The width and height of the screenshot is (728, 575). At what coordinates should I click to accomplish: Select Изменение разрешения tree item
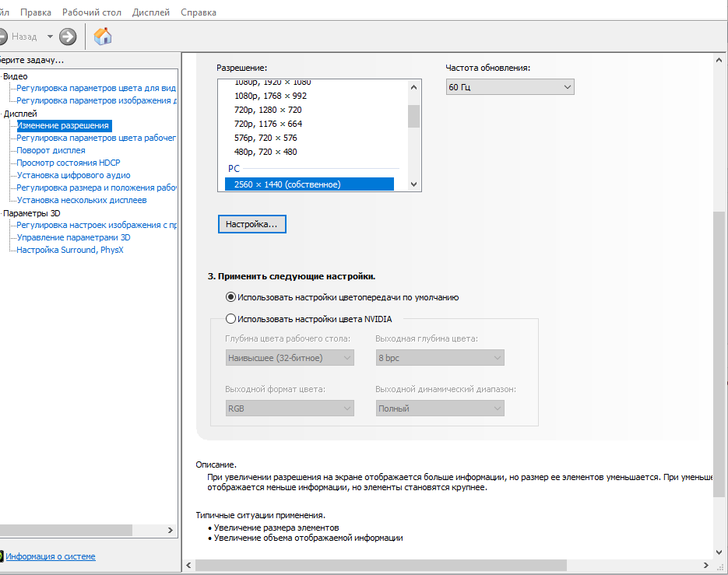click(64, 126)
